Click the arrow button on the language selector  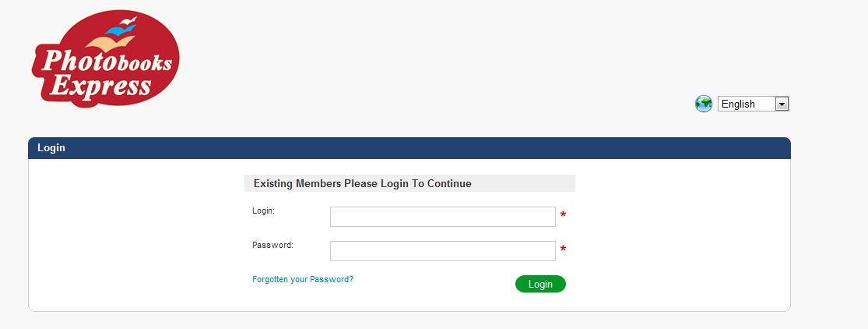coord(782,104)
